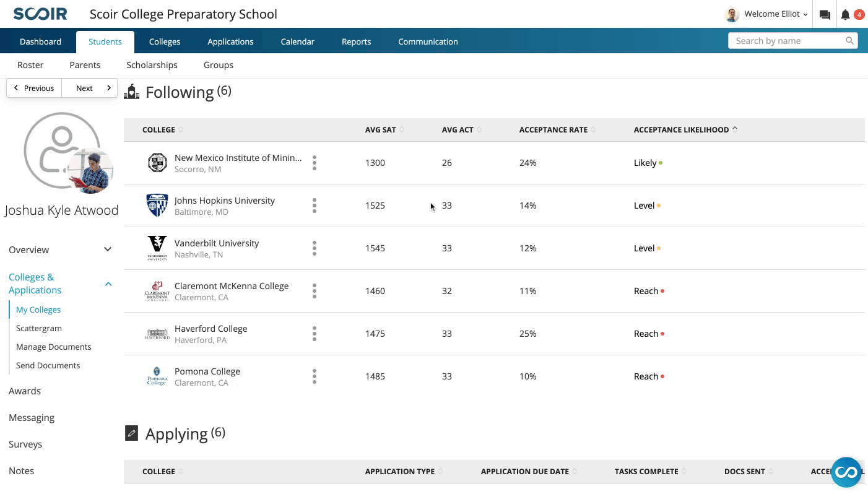Open Scattergram in sidebar
This screenshot has height=494, width=868.
(39, 328)
